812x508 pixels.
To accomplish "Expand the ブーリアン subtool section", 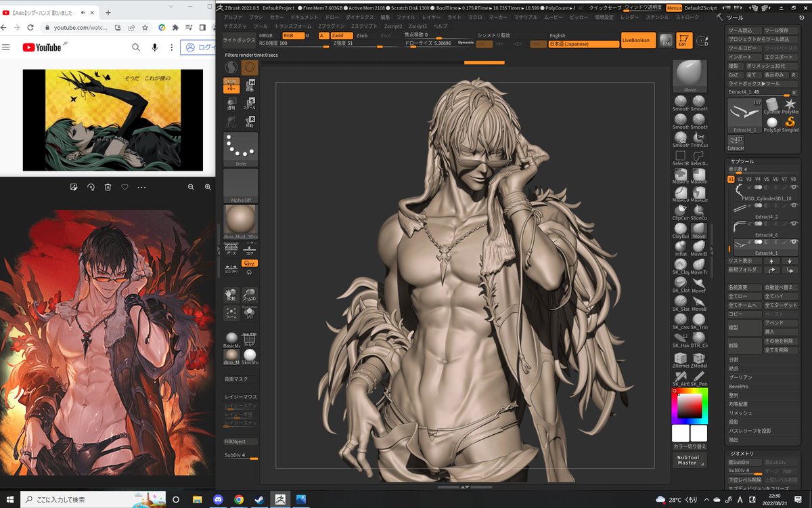I will click(740, 377).
